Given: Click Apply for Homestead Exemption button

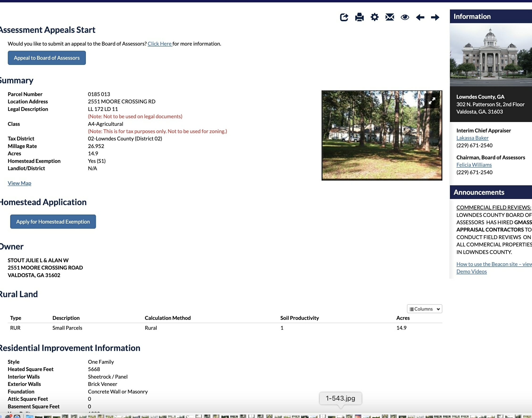Looking at the screenshot, I should pos(53,221).
